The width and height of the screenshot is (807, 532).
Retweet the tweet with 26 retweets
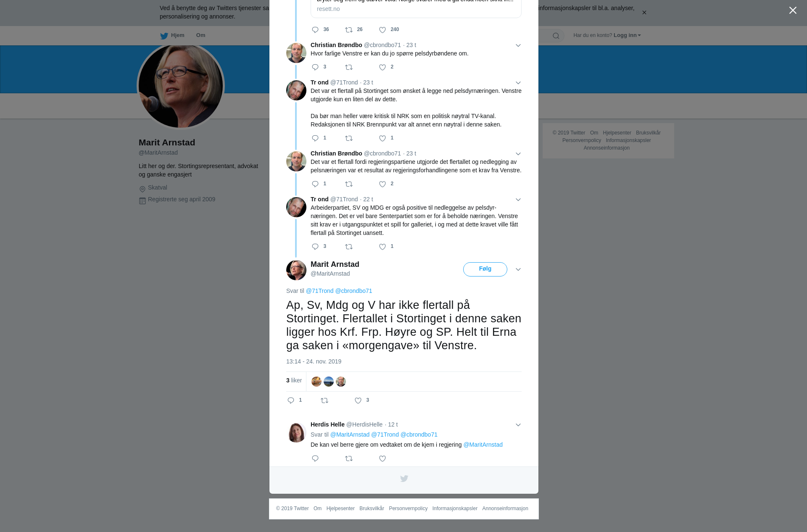coord(349,30)
